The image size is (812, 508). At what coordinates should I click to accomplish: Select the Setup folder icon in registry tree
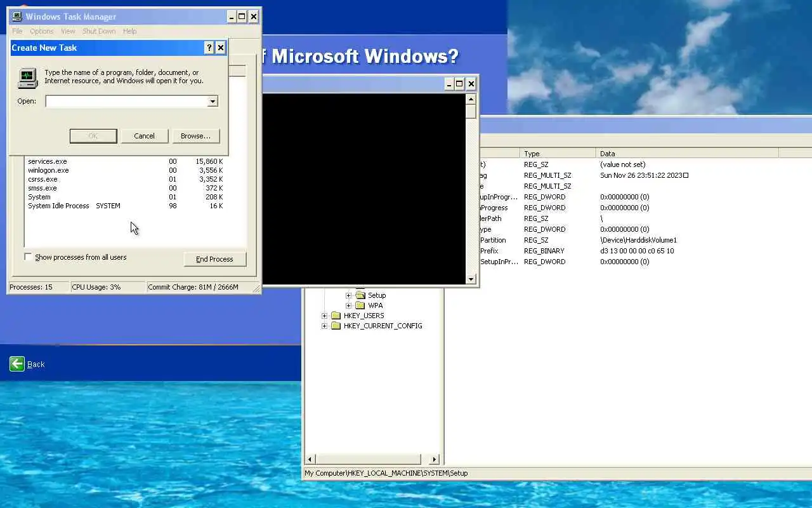(360, 295)
